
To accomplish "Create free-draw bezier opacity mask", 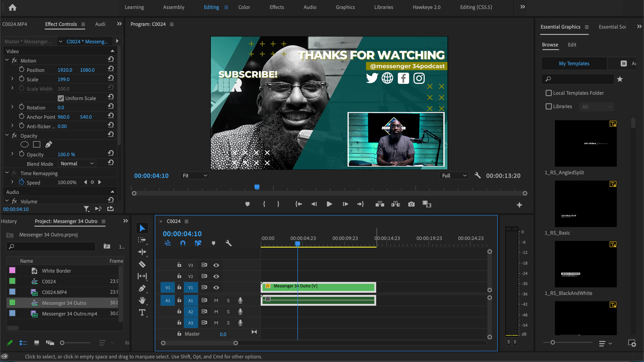I will tap(48, 144).
